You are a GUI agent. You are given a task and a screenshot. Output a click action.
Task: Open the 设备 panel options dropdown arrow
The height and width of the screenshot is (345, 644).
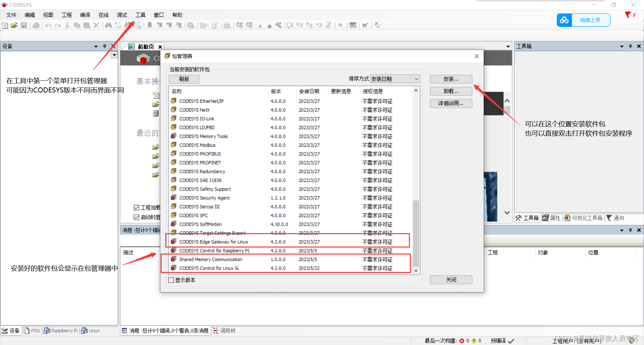tap(96, 46)
